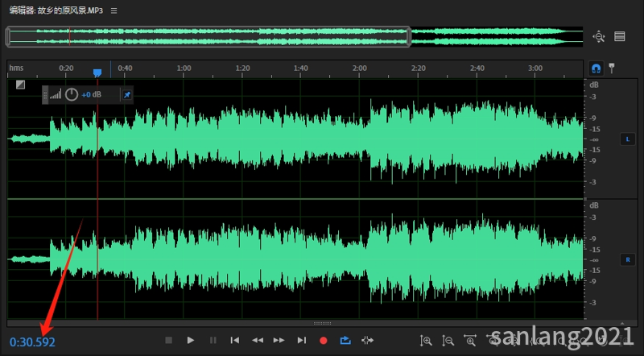Click the Stop button
The image size is (644, 356).
169,341
